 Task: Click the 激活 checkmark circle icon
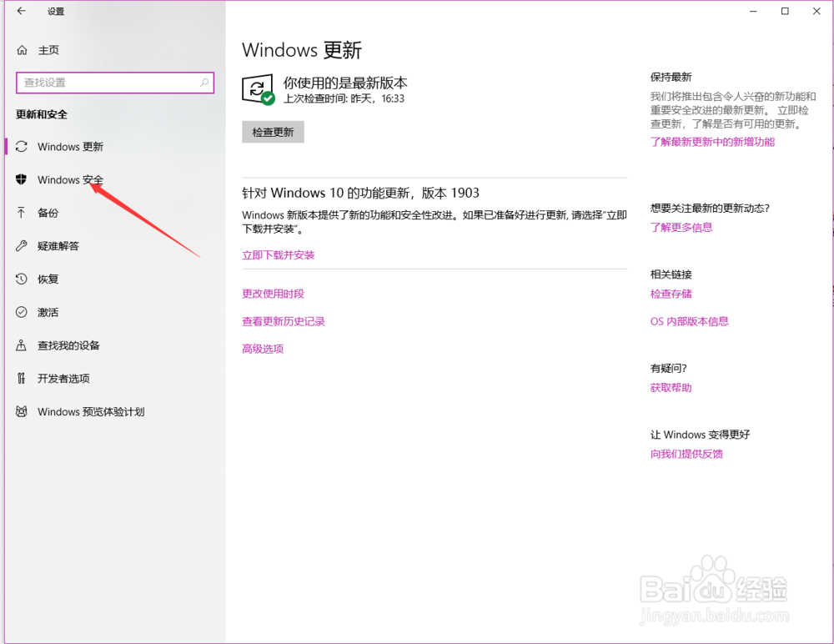coord(22,312)
